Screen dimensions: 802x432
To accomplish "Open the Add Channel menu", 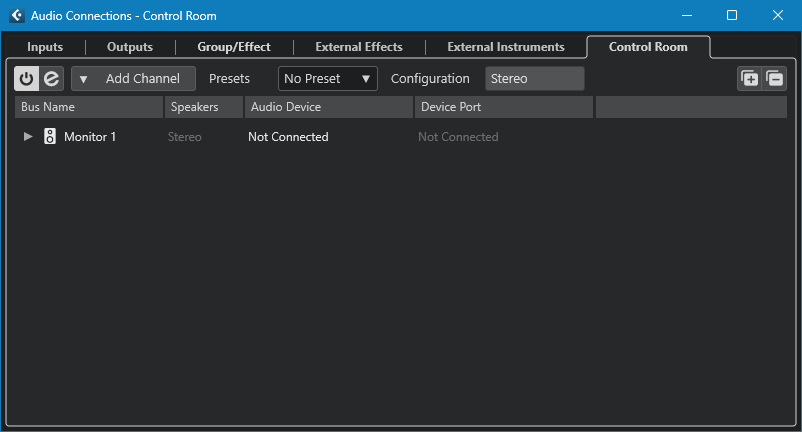I will [x=133, y=79].
